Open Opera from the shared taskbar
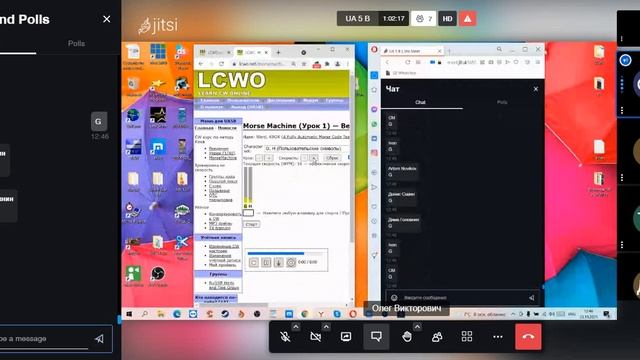The width and height of the screenshot is (640, 360). [353, 314]
